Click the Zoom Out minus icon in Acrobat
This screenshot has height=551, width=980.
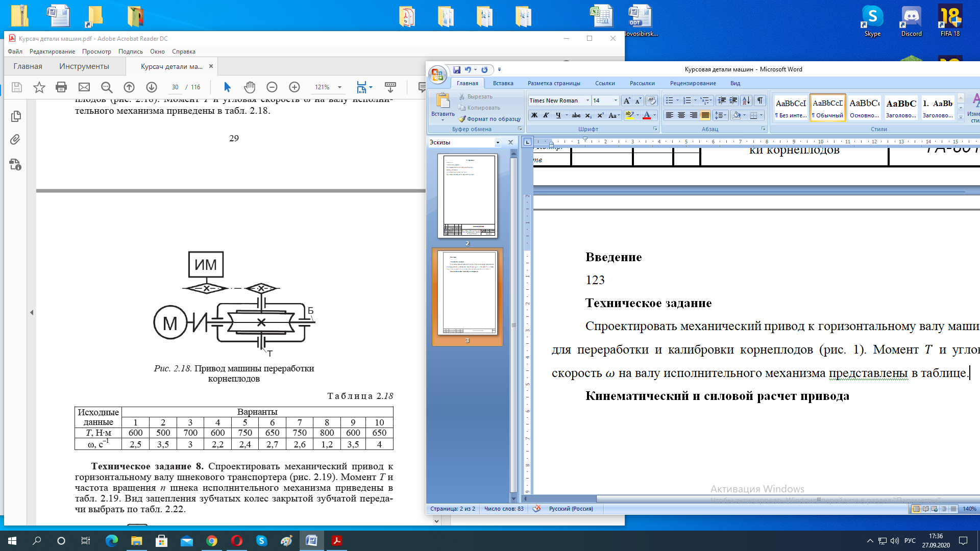tap(272, 87)
